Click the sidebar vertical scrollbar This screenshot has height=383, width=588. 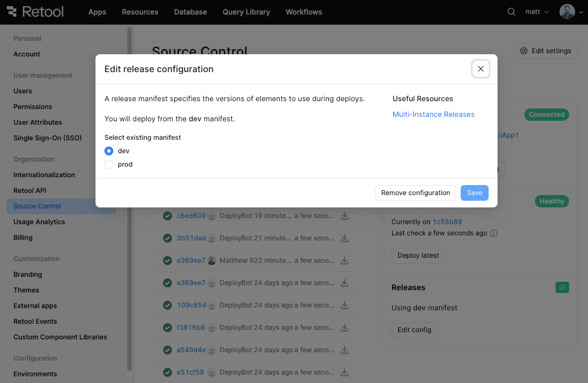[x=130, y=196]
